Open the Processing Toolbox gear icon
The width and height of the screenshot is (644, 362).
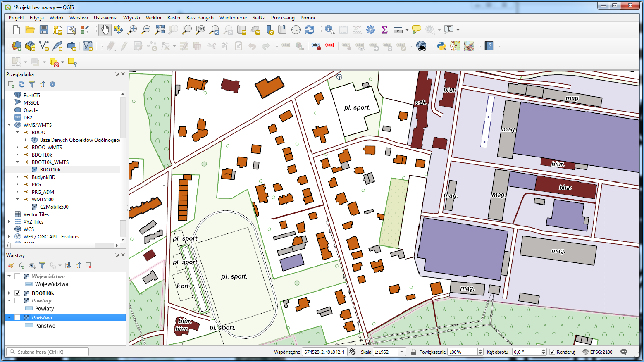coord(371,30)
